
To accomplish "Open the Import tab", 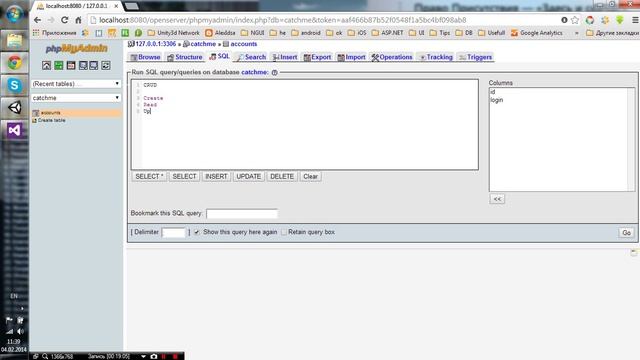I will pyautogui.click(x=351, y=57).
